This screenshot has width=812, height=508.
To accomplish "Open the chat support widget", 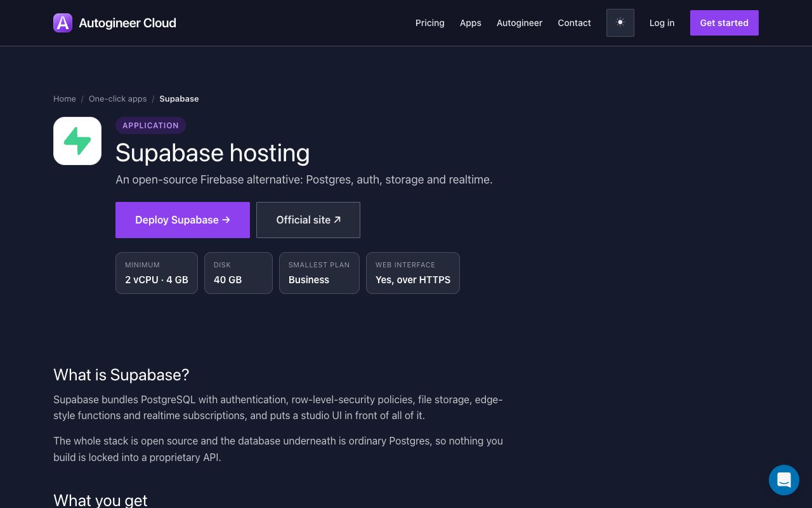I will (x=784, y=480).
